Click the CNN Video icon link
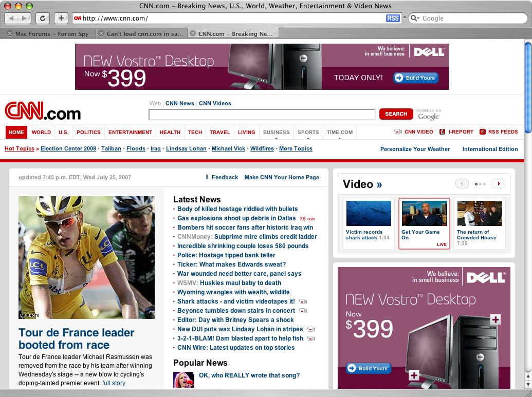 (x=398, y=131)
